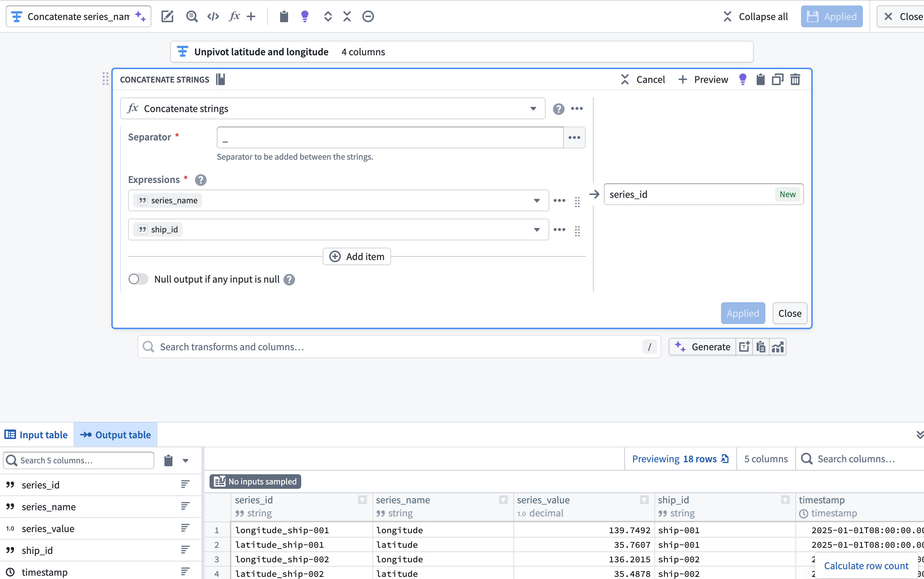The height and width of the screenshot is (579, 924).
Task: Refresh the previewed 18 rows
Action: [x=725, y=458]
